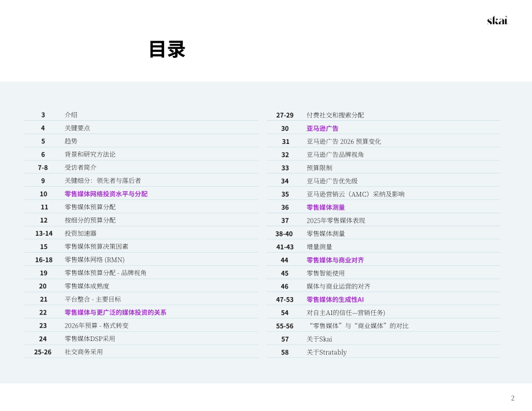The image size is (532, 411).
Task: Jump to 零售媒体与商业对齐 heading
Action: pyautogui.click(x=335, y=260)
